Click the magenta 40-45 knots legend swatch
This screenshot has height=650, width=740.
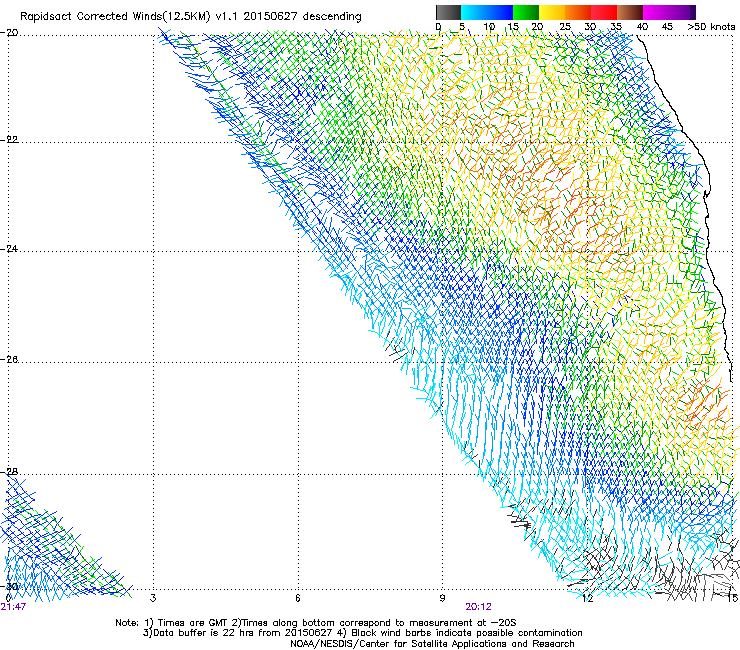click(656, 12)
